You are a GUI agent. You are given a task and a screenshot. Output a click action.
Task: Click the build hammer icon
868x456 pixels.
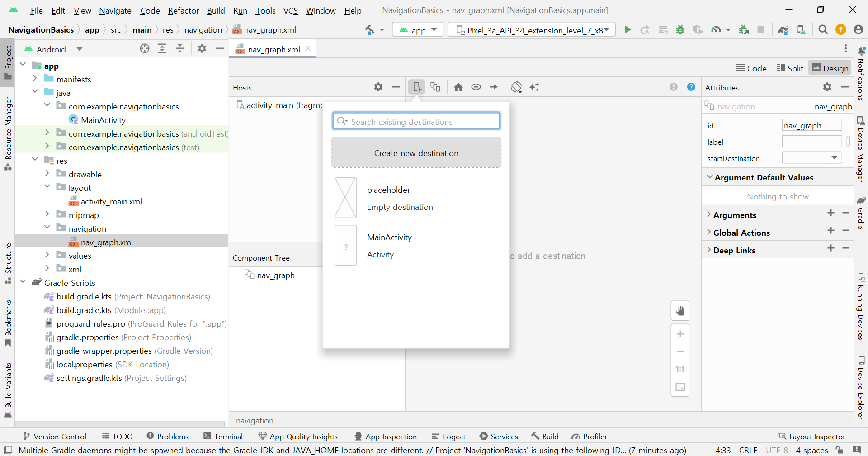coord(369,30)
